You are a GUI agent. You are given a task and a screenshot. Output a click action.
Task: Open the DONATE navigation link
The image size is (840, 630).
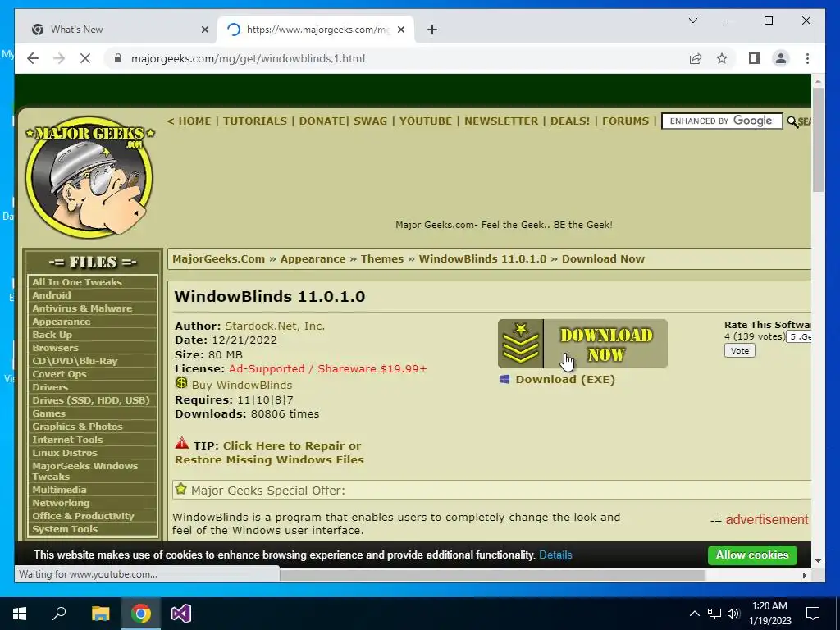pos(322,121)
